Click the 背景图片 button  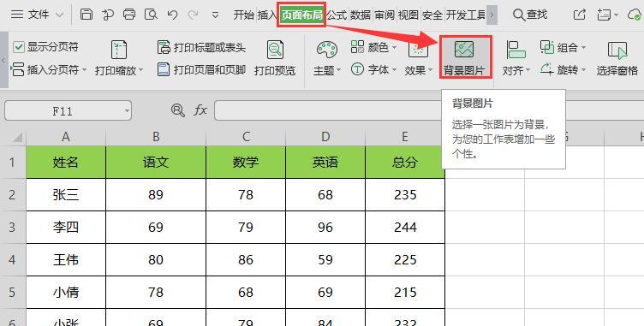pos(465,57)
